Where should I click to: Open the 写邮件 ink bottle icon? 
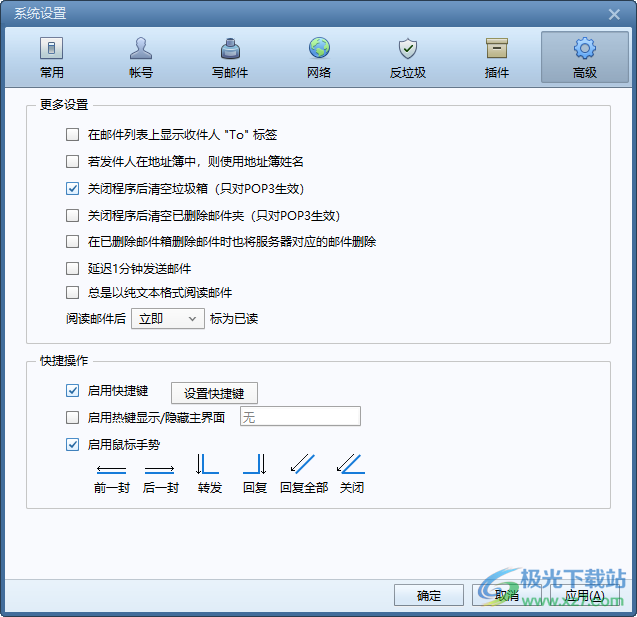(230, 48)
